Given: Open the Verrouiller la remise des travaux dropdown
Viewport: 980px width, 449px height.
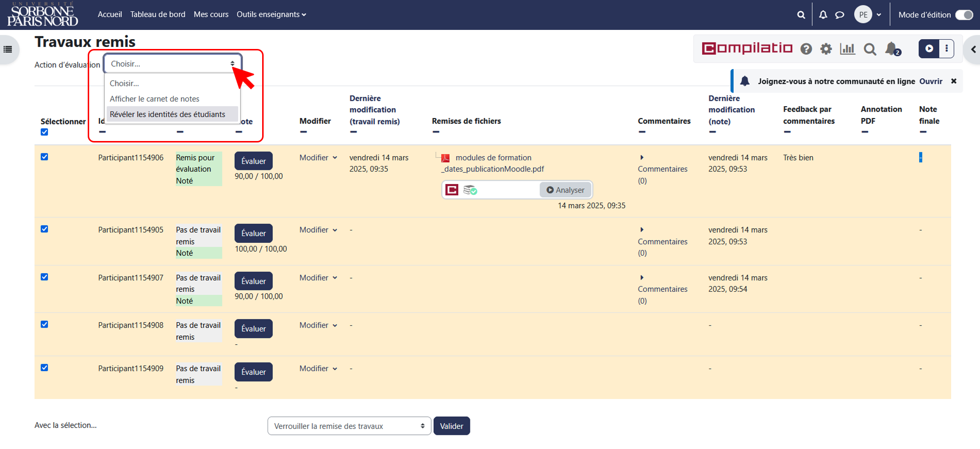Looking at the screenshot, I should 349,426.
